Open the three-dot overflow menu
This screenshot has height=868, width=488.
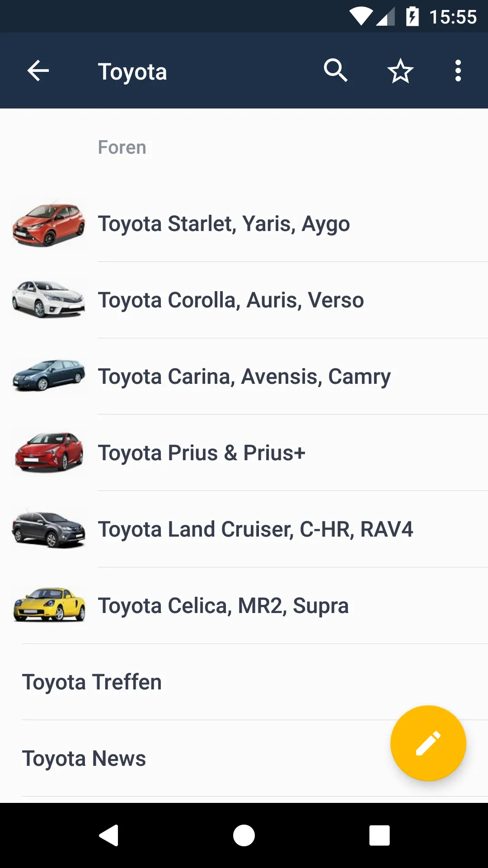tap(458, 71)
